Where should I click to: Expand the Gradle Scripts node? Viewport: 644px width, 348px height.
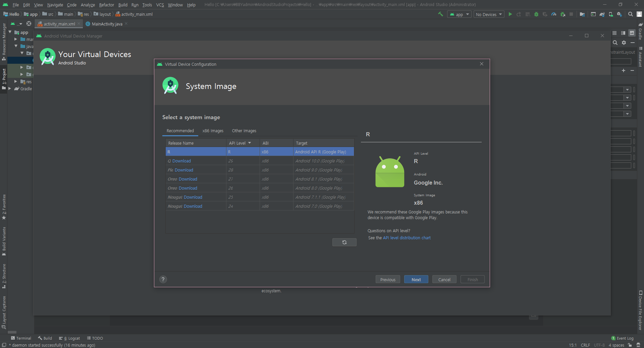10,89
